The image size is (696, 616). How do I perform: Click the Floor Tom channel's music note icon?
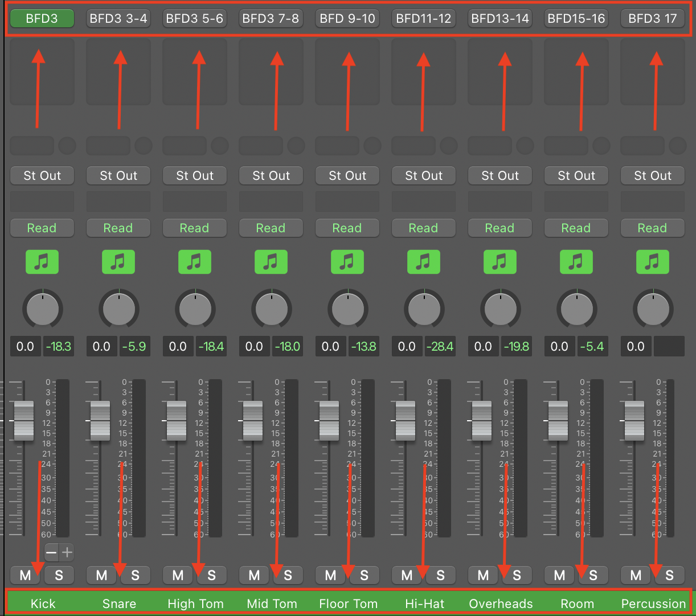pyautogui.click(x=347, y=262)
